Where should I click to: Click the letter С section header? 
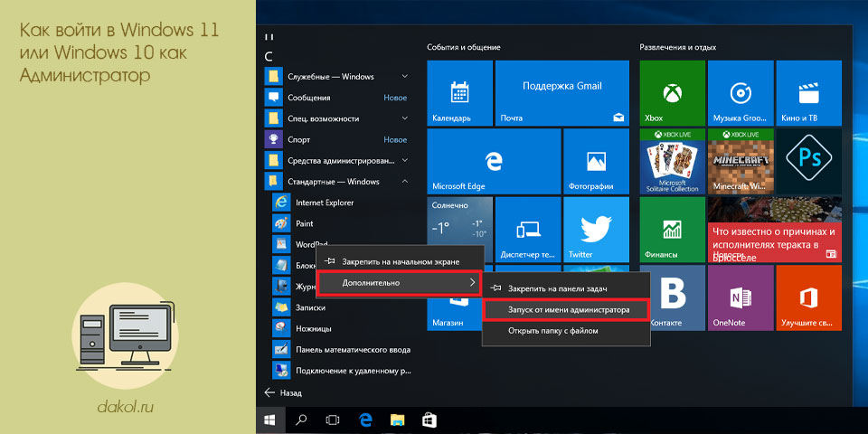tap(269, 56)
